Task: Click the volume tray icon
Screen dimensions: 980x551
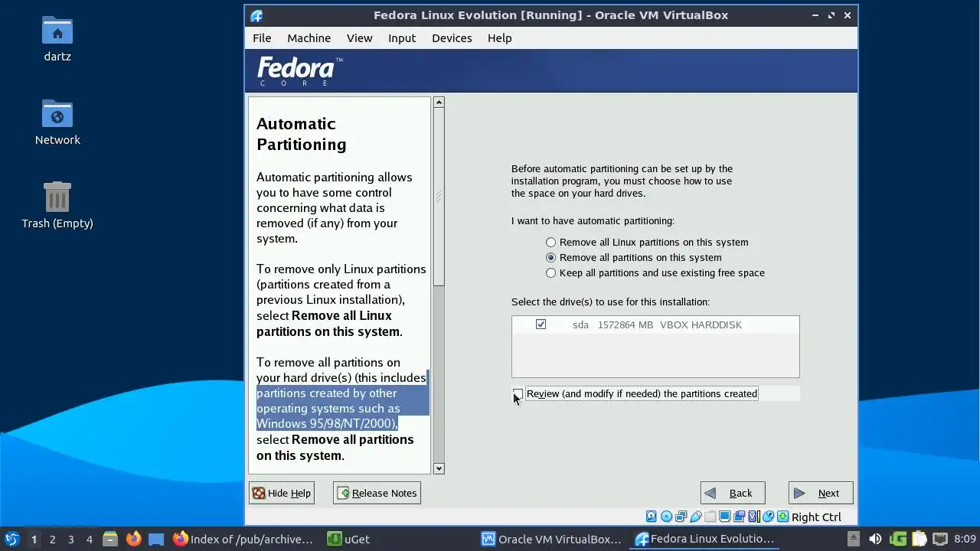Action: [875, 539]
